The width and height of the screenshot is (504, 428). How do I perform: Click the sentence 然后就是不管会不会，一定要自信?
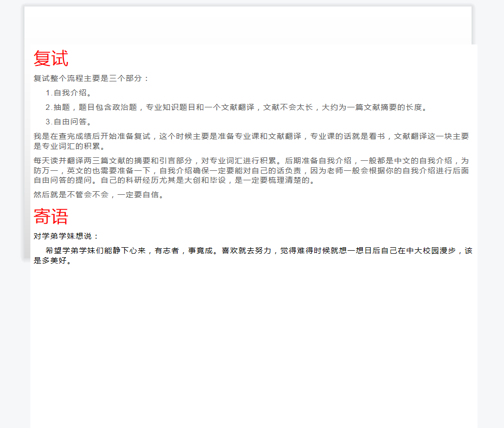click(x=99, y=195)
